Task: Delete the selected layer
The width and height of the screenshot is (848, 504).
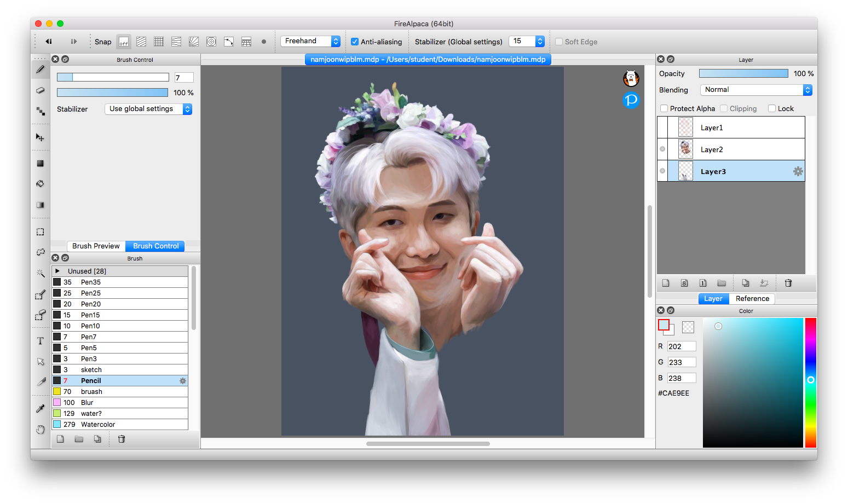Action: pyautogui.click(x=788, y=283)
